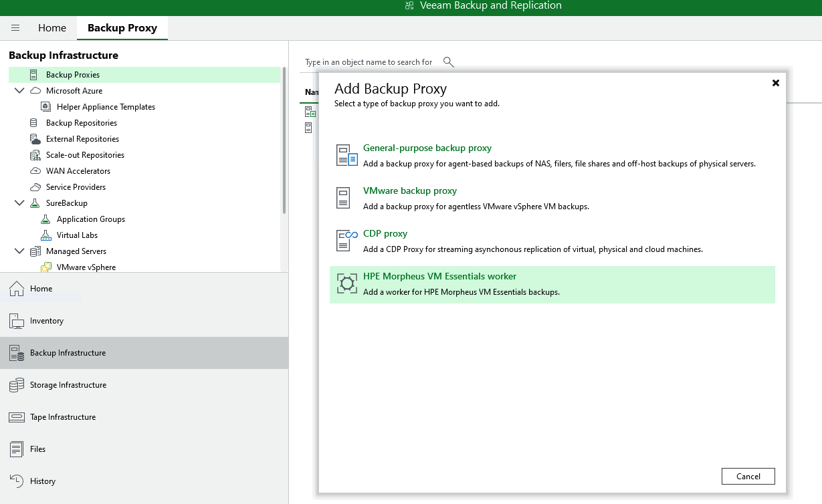Click the History clock icon
Screen dimensions: 822x504
click(x=17, y=481)
